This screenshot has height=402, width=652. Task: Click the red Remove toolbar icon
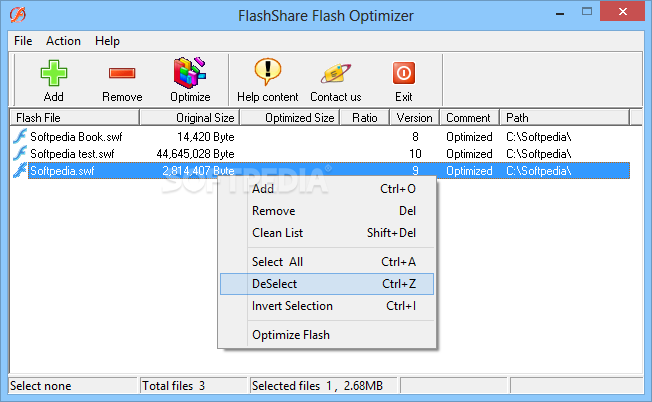[x=122, y=73]
